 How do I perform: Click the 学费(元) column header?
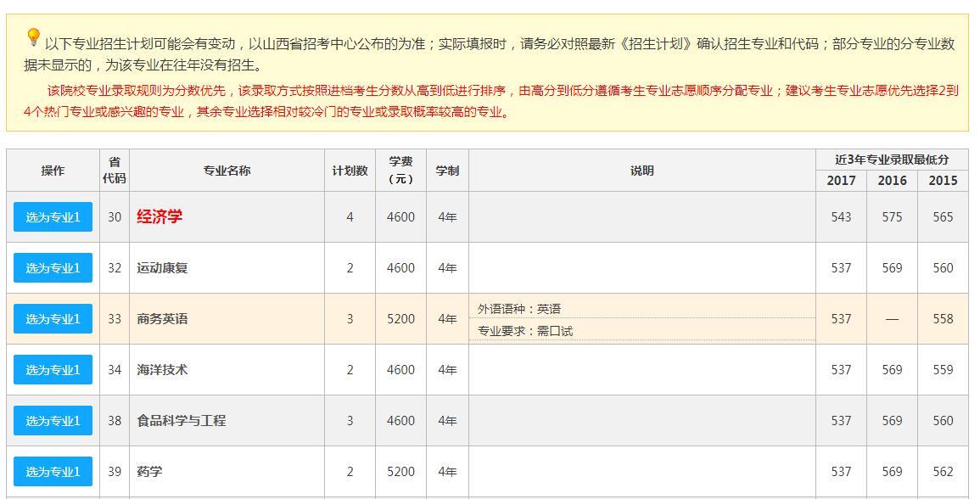[400, 171]
